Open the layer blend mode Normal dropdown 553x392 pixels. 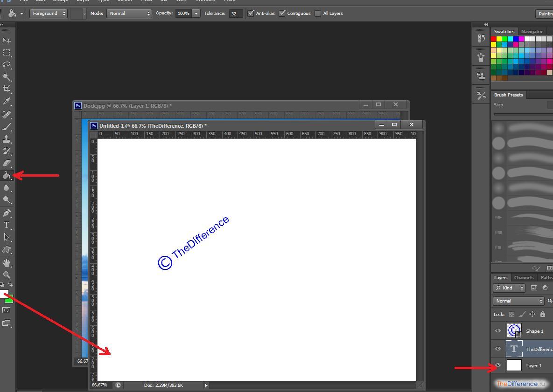(518, 301)
